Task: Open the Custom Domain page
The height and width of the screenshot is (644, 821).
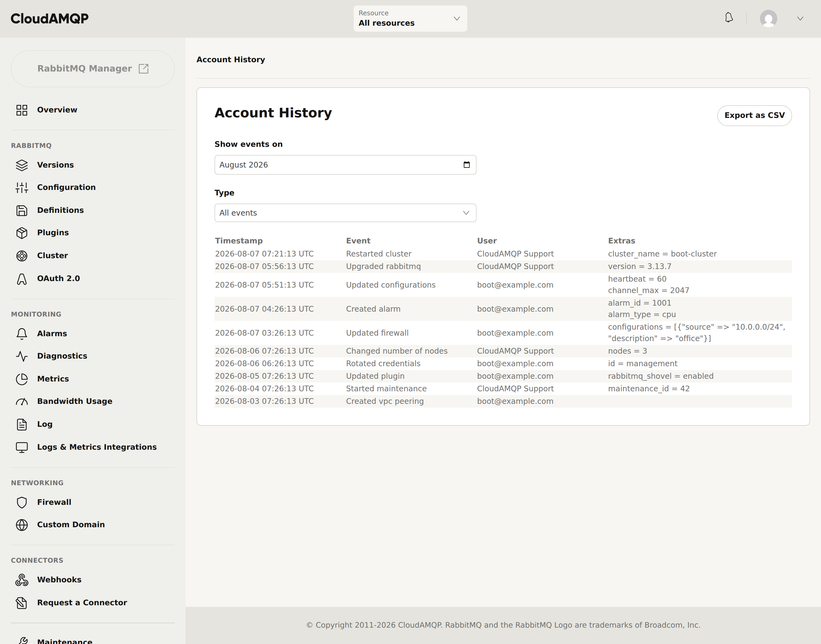Action: [71, 524]
